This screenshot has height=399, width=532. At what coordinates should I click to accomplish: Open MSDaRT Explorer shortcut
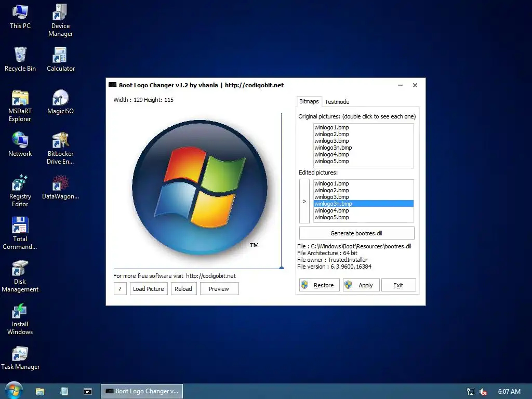20,106
